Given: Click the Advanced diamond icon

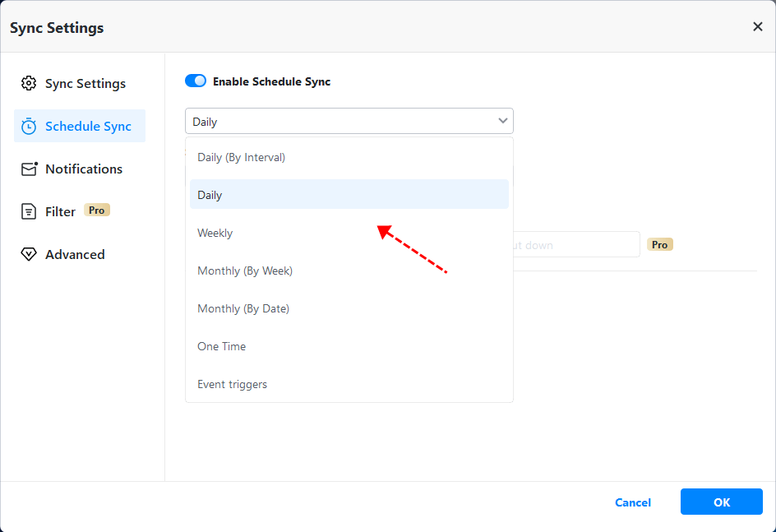Looking at the screenshot, I should (x=29, y=254).
